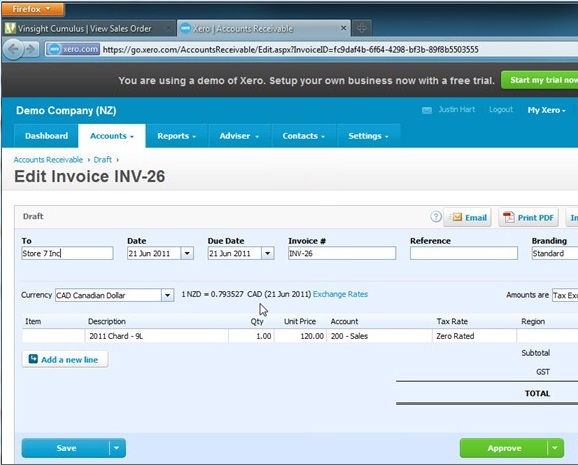This screenshot has width=578, height=465.
Task: Click the To contact field
Action: click(67, 253)
